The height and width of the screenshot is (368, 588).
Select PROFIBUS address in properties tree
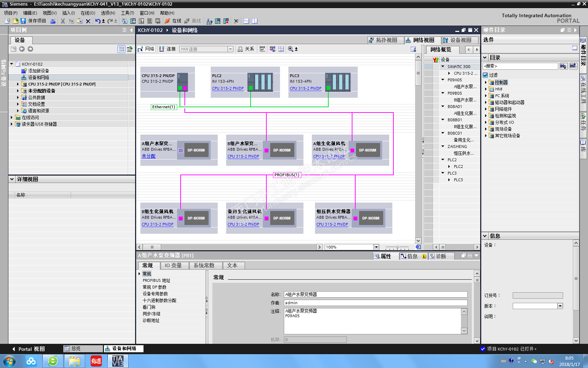156,280
